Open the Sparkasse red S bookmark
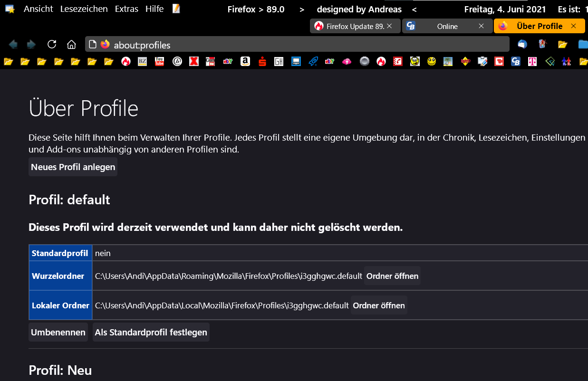This screenshot has height=381, width=588. (262, 61)
